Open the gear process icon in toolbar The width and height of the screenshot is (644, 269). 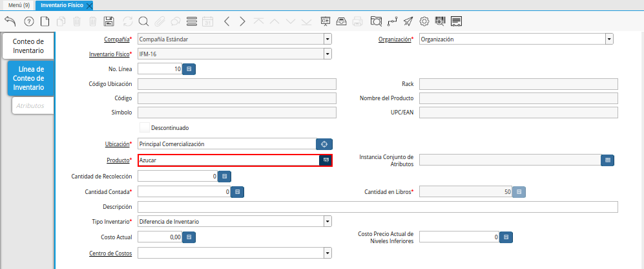[x=424, y=21]
